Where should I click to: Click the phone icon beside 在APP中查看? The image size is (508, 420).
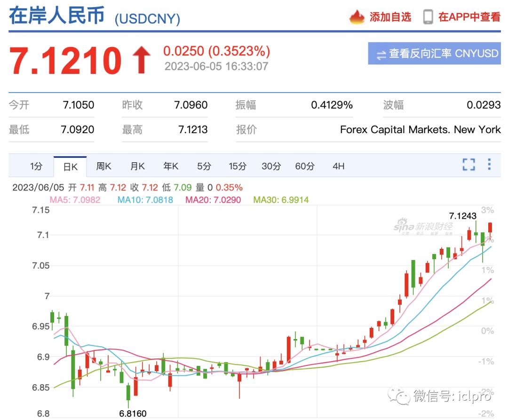tap(428, 17)
